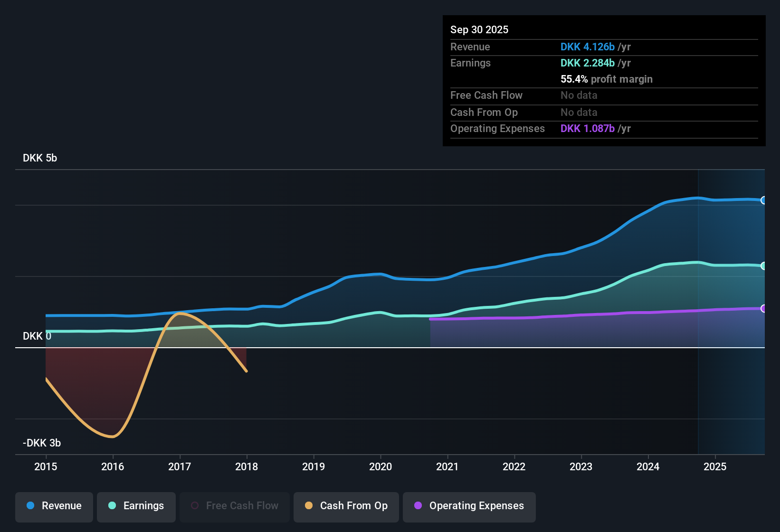Click the Earnings endpoint marker on chart
Viewport: 780px width, 532px height.
[763, 266]
